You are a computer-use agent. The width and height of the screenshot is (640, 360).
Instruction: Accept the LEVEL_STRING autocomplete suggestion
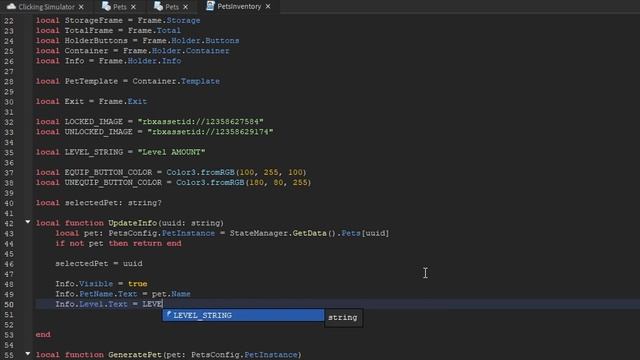[243, 315]
